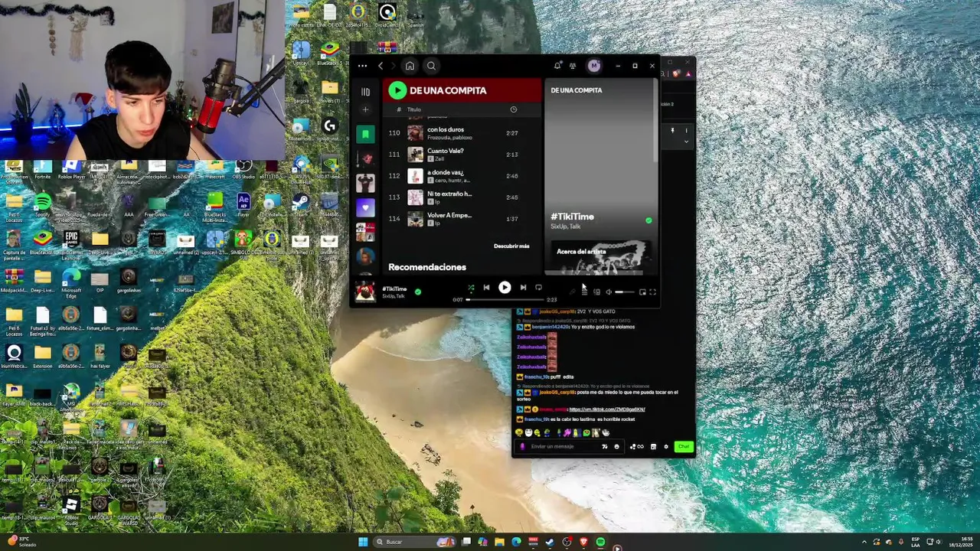Toggle shuffle in Spotify player

pos(471,288)
